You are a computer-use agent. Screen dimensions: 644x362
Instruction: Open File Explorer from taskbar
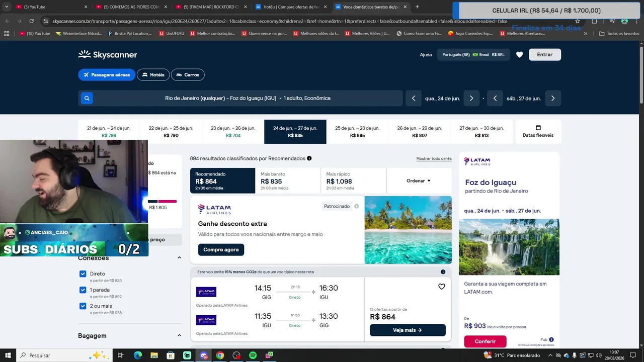click(154, 355)
